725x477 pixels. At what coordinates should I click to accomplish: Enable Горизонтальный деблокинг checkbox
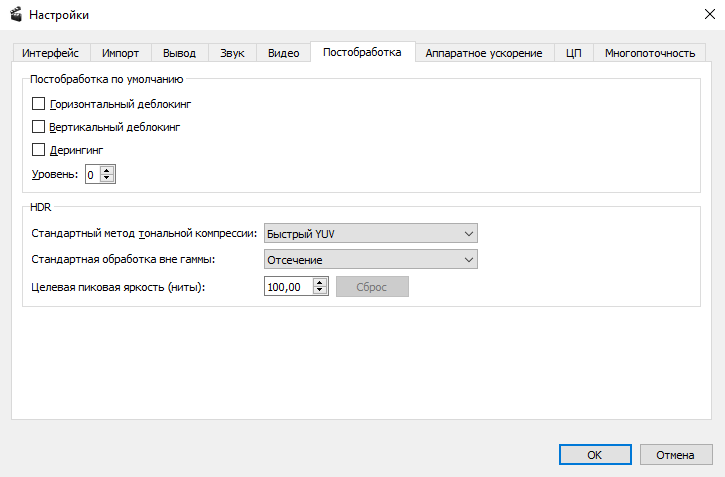point(38,104)
